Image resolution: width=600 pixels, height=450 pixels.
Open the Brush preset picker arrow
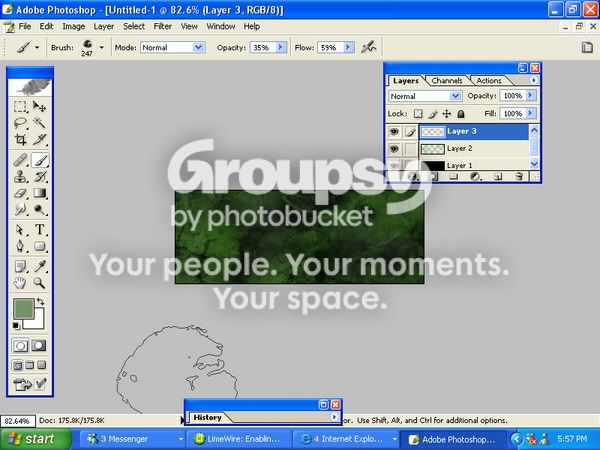[101, 47]
